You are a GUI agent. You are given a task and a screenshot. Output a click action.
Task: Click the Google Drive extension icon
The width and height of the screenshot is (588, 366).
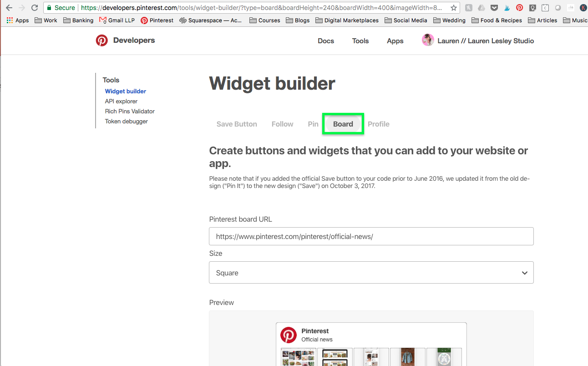click(481, 8)
